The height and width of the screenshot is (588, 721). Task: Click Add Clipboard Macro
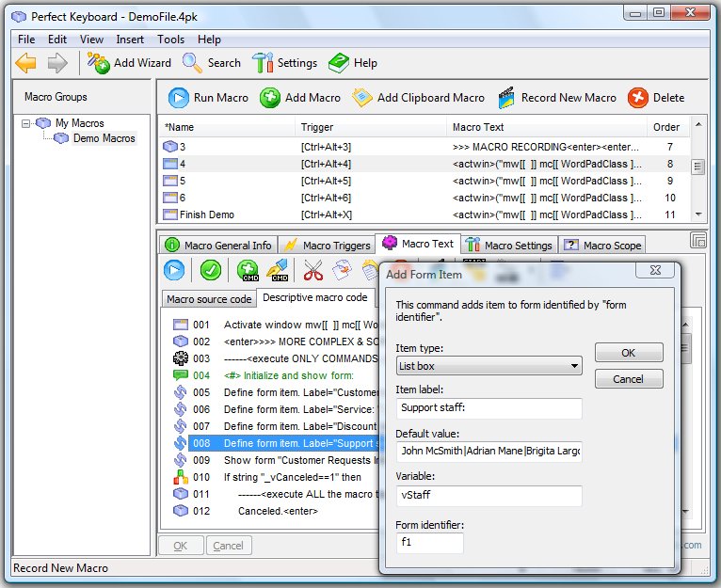(x=418, y=98)
